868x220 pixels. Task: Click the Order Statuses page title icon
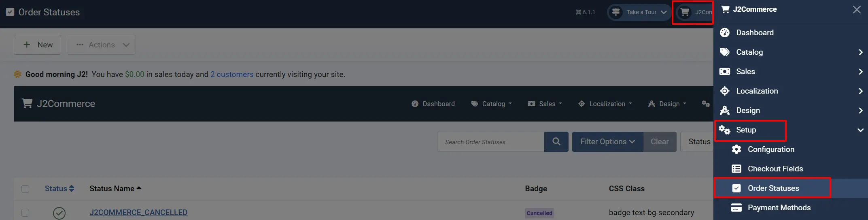[10, 12]
